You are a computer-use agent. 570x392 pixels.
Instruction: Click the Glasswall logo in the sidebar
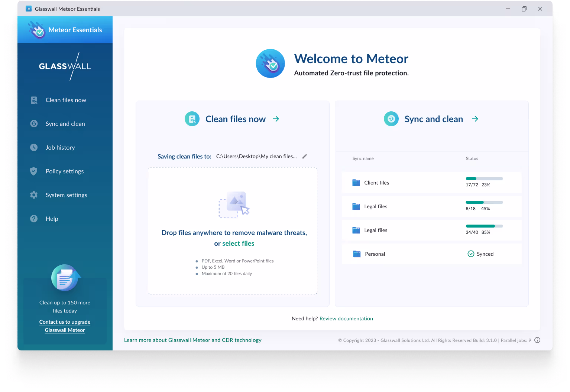click(65, 66)
